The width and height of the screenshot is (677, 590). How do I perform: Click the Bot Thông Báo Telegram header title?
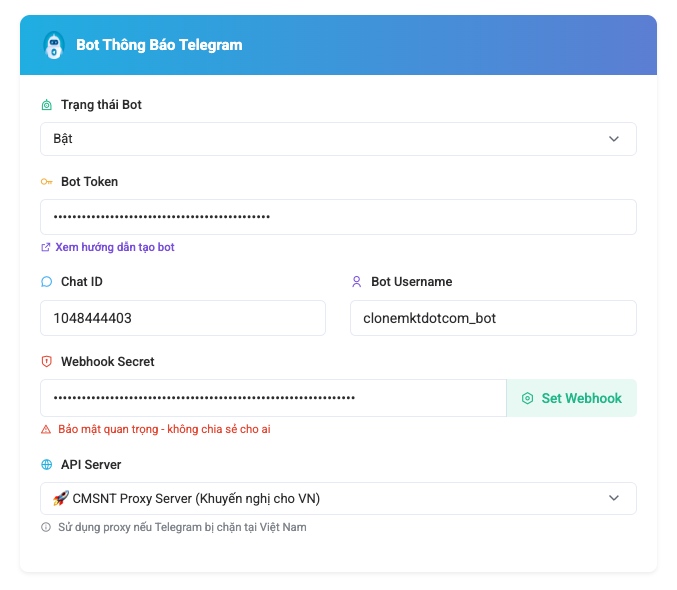pos(159,45)
